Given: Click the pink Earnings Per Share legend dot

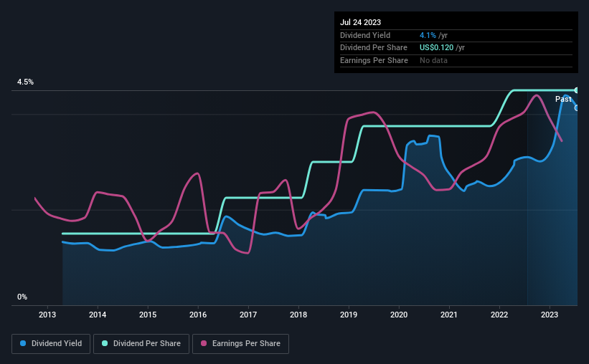Looking at the screenshot, I should [204, 343].
